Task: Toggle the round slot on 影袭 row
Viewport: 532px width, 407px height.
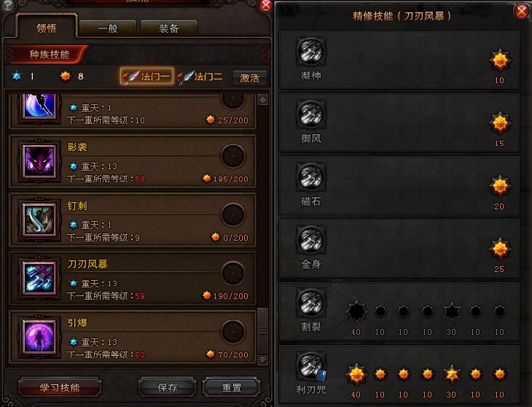Action: point(233,156)
